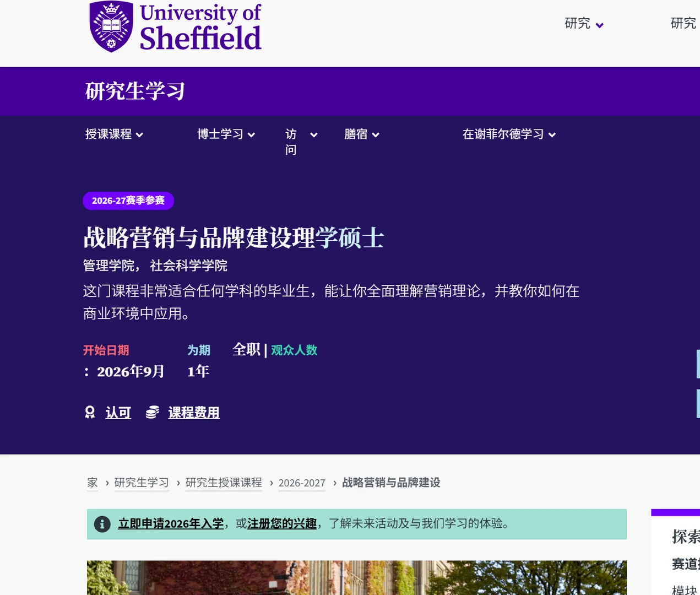Follow the 课程费用 link
The width and height of the screenshot is (700, 595).
click(x=194, y=413)
